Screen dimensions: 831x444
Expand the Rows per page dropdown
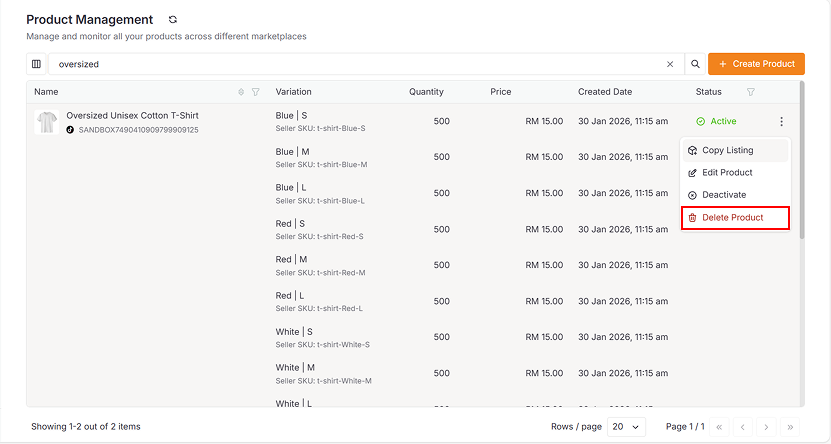pyautogui.click(x=625, y=427)
